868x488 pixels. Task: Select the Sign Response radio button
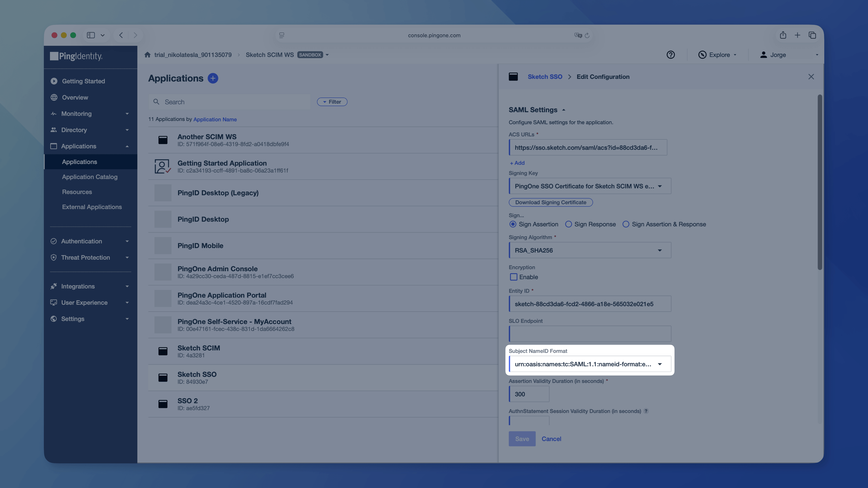(x=568, y=224)
